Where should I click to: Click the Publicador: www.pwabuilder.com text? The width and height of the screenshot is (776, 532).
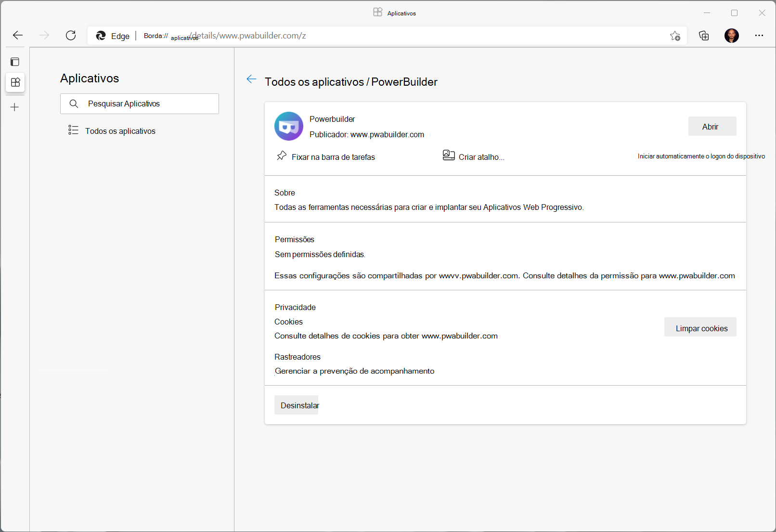[x=367, y=134]
